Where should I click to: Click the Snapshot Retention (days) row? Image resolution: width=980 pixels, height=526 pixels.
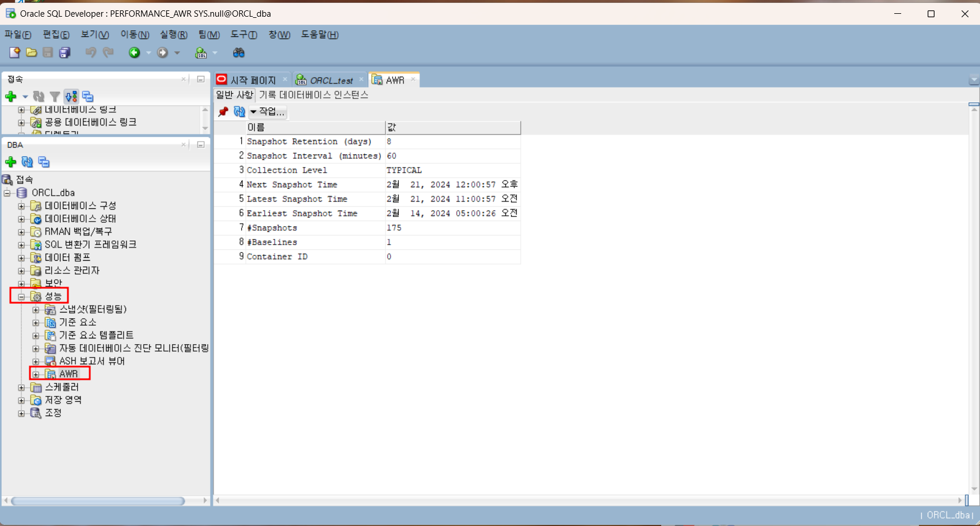click(x=367, y=142)
